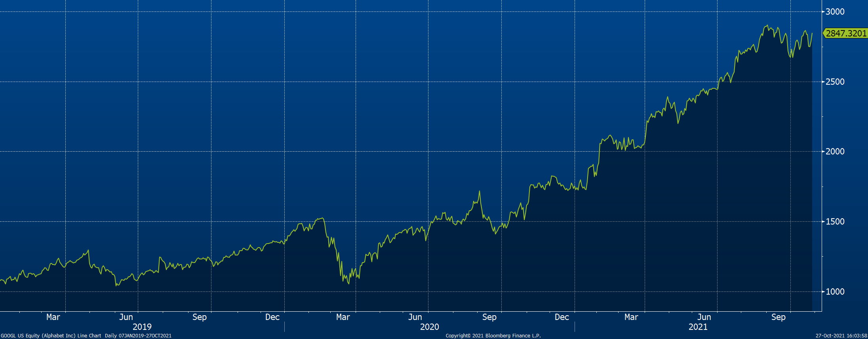Click the 1500 y-axis price label
The height and width of the screenshot is (339, 868).
click(x=835, y=221)
